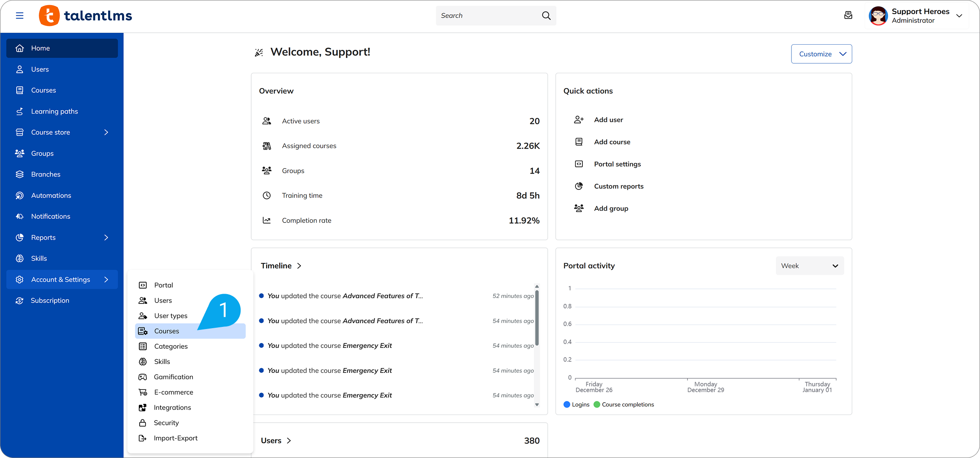Click the hamburger menu icon

20,16
